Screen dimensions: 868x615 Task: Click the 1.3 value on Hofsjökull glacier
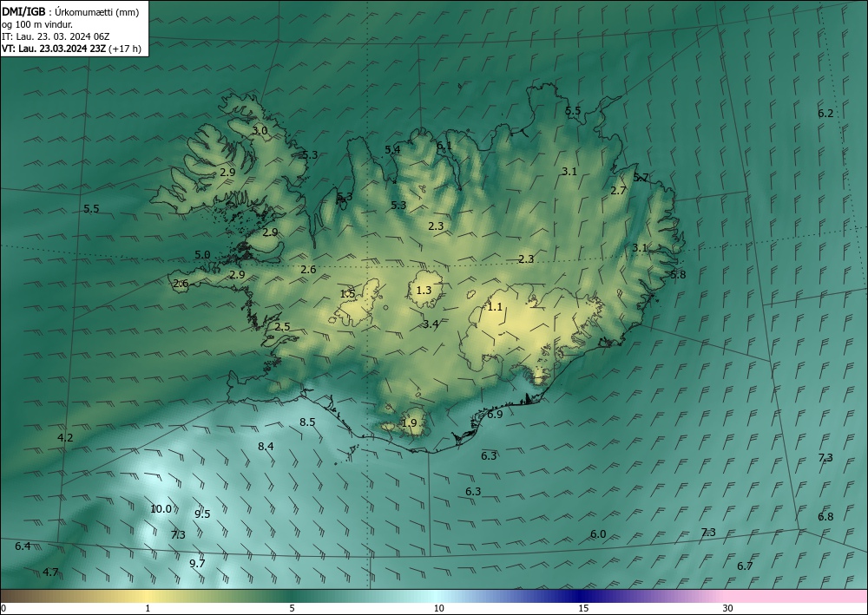click(x=424, y=291)
